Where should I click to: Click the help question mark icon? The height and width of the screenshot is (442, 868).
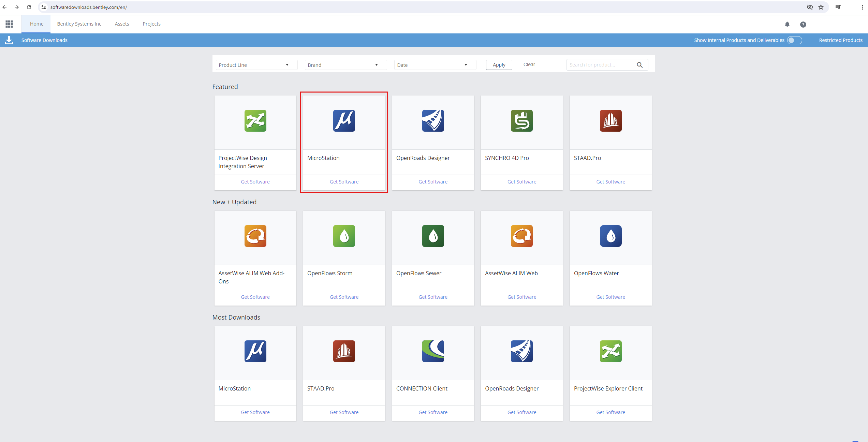click(x=803, y=24)
